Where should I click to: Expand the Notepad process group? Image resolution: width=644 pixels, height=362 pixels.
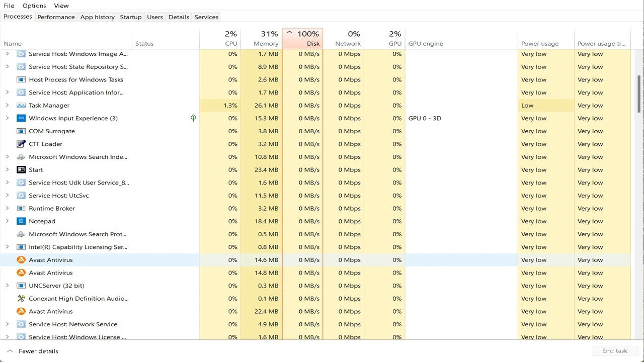(x=7, y=221)
